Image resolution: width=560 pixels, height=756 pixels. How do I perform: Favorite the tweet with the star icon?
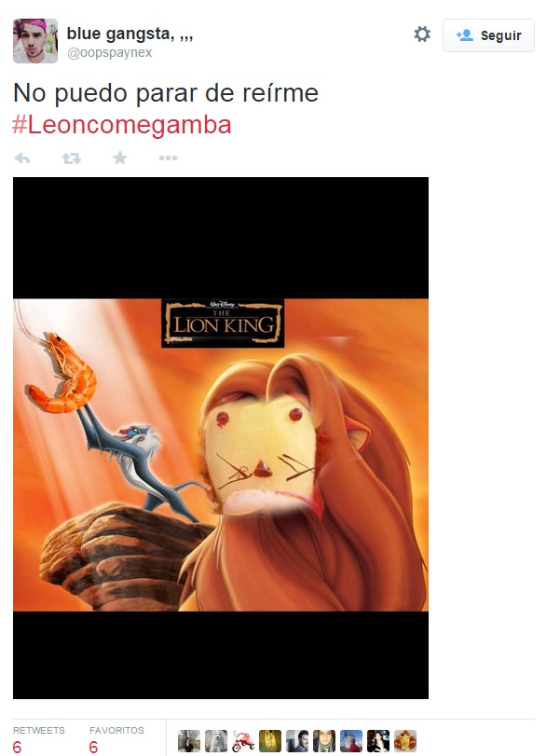click(x=120, y=158)
